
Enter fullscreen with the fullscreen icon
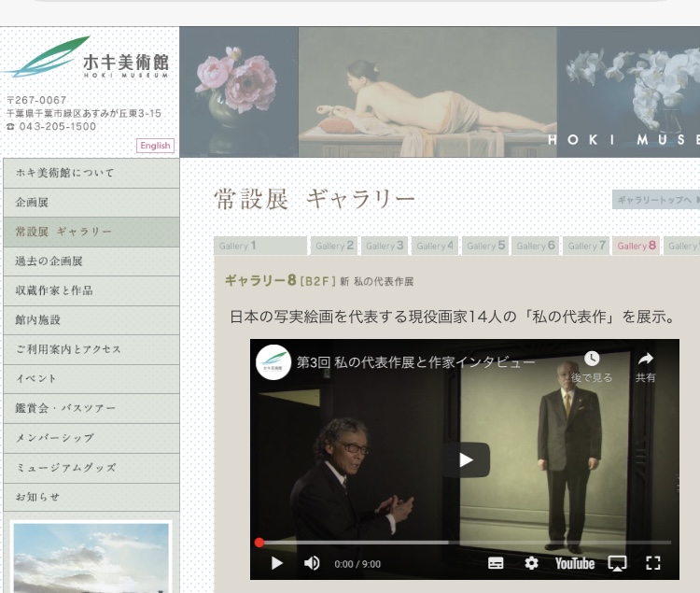pos(653,563)
